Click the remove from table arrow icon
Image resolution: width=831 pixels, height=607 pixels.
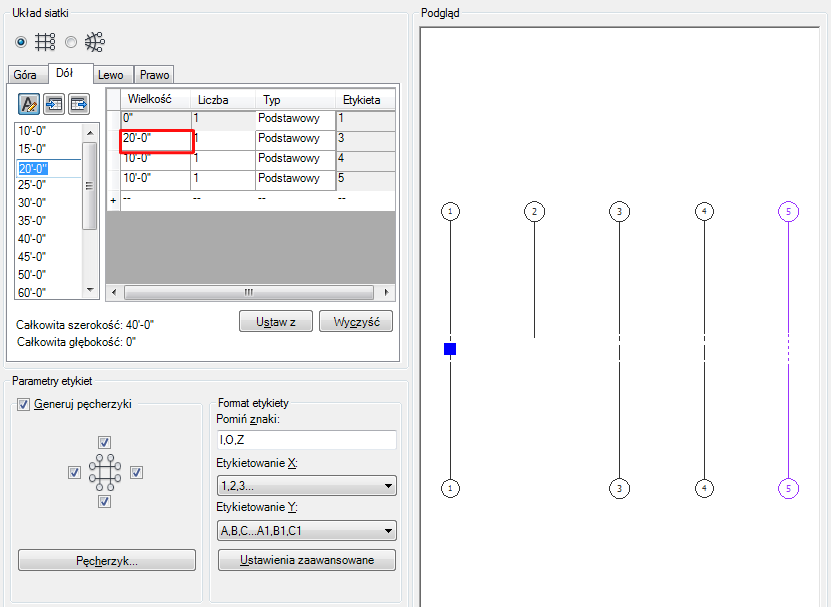point(79,104)
